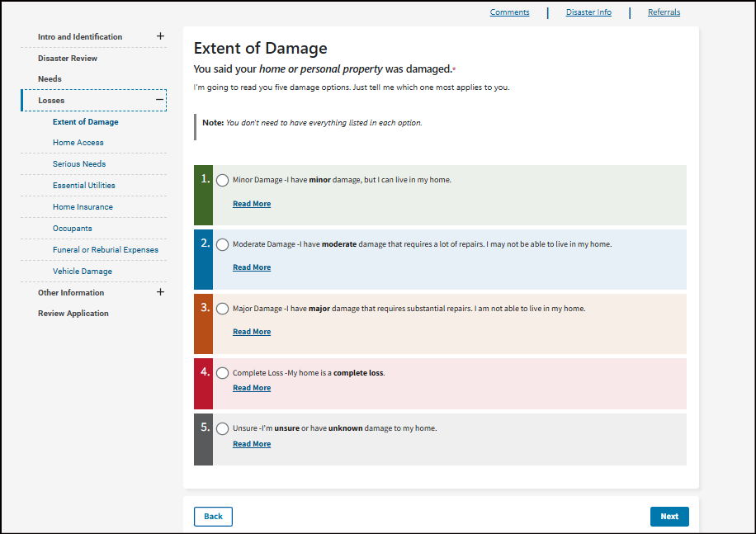Open Disaster Review in navigation
Screen dimensions: 756x534
tap(68, 59)
